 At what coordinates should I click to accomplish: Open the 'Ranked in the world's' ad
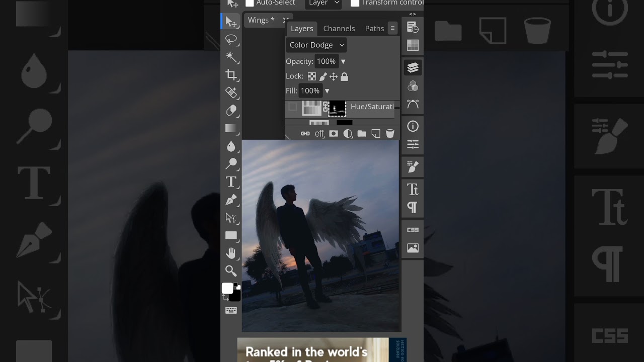[x=322, y=350]
